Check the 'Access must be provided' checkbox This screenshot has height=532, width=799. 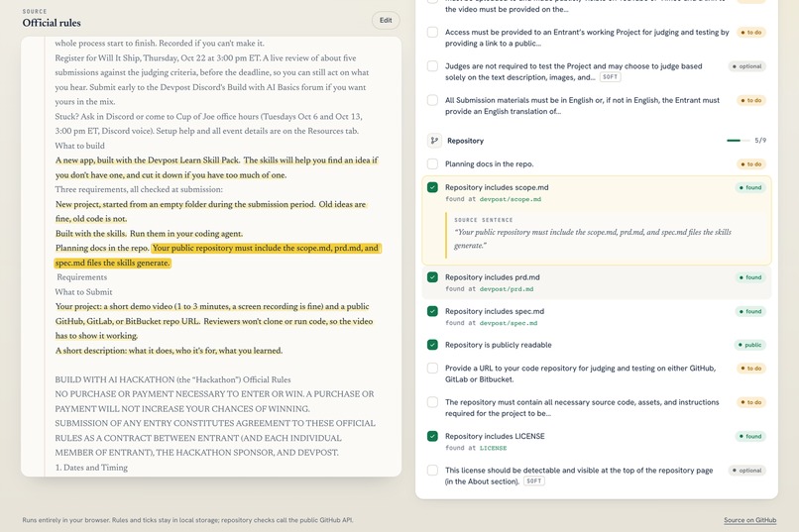point(432,32)
